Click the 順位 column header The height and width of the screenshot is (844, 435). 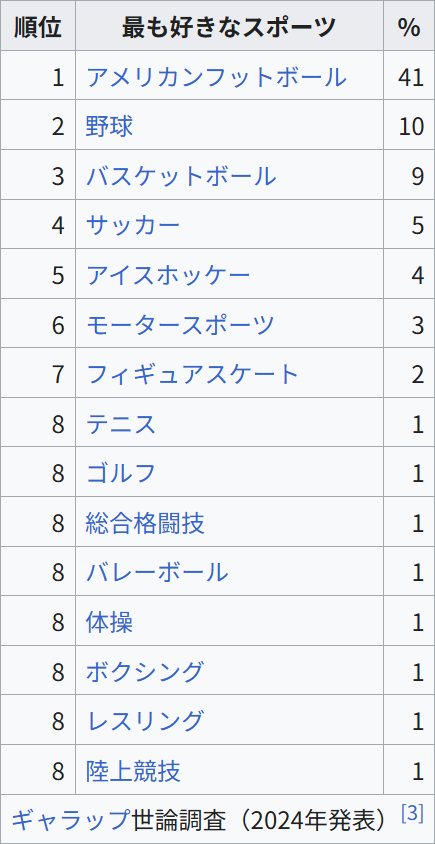(x=38, y=26)
